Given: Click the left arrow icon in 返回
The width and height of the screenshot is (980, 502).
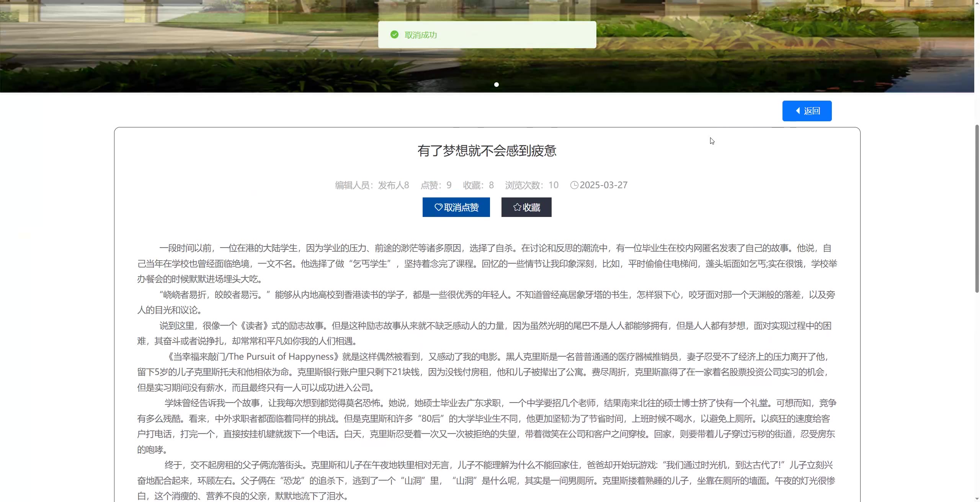Looking at the screenshot, I should coord(798,111).
